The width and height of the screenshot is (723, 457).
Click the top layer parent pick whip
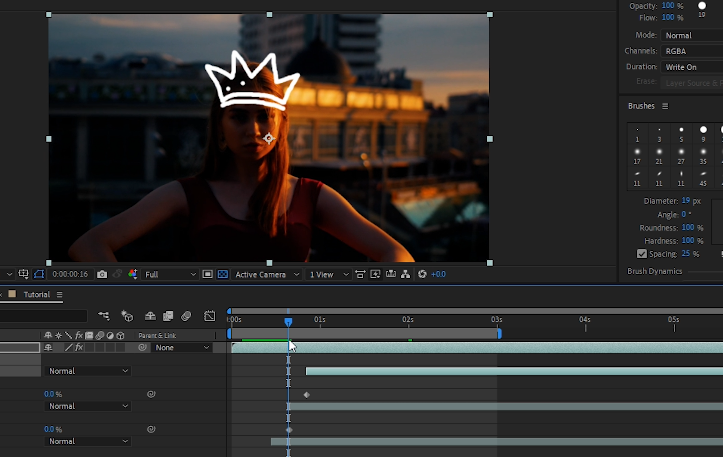point(142,347)
